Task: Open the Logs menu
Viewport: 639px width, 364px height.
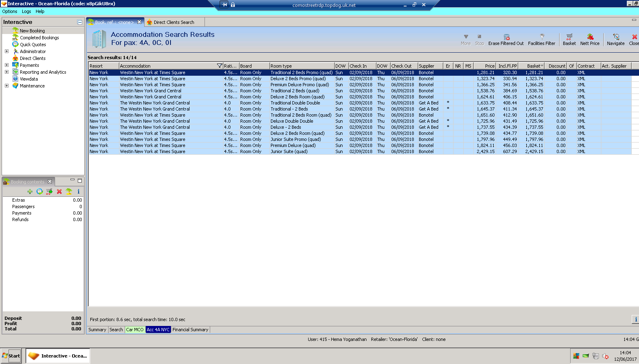Action: pos(26,11)
